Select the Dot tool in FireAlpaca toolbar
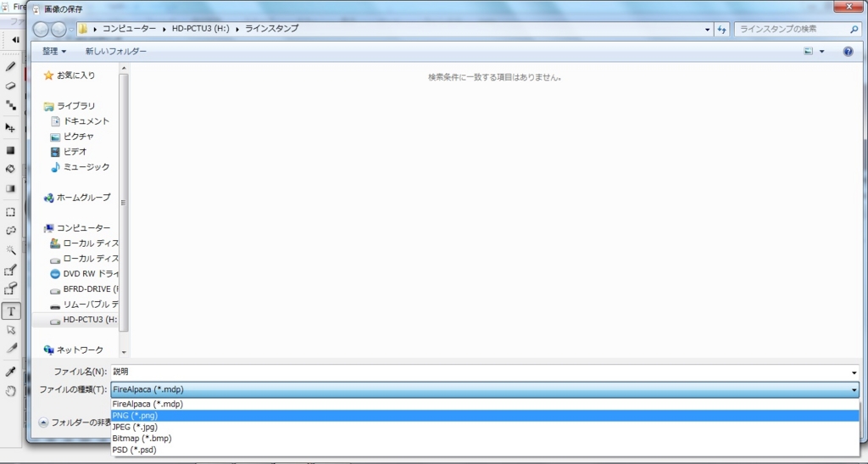This screenshot has width=868, height=464. [x=10, y=104]
